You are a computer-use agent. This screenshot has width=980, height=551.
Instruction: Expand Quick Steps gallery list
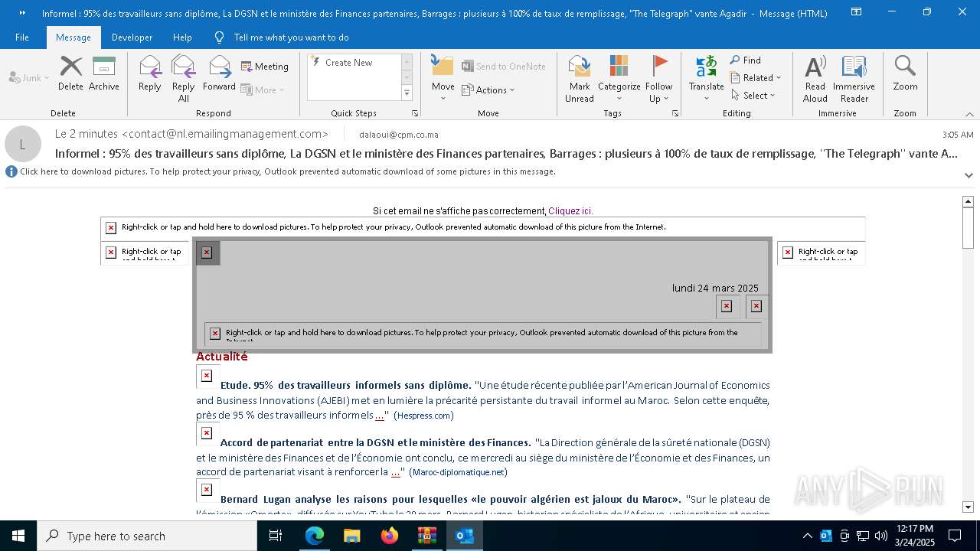tap(407, 93)
